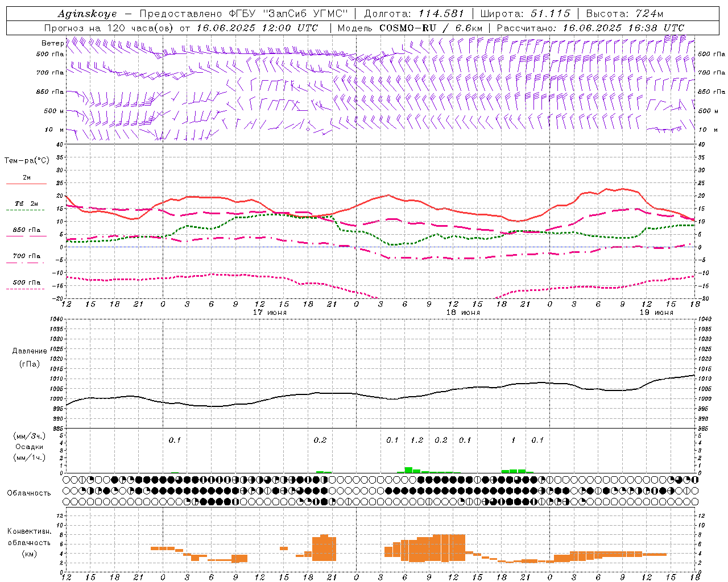Viewport: 728px width, 582px height.
Task: Select the date label "19 июня"
Action: coord(656,313)
